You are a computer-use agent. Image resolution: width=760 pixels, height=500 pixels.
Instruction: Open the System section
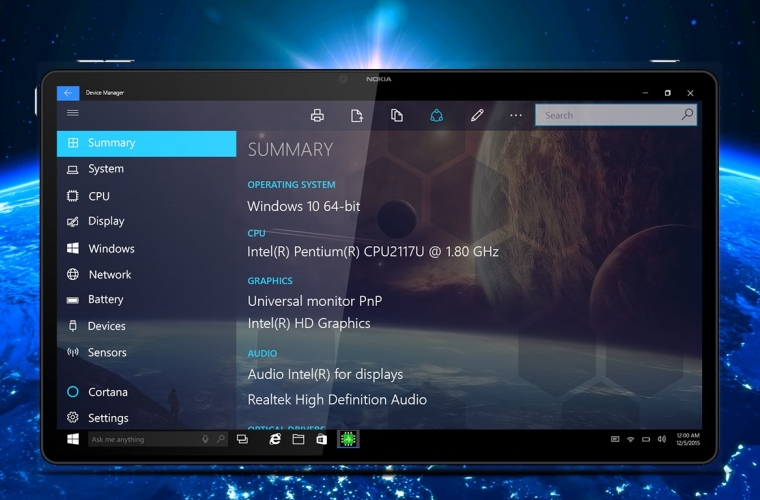pyautogui.click(x=146, y=169)
